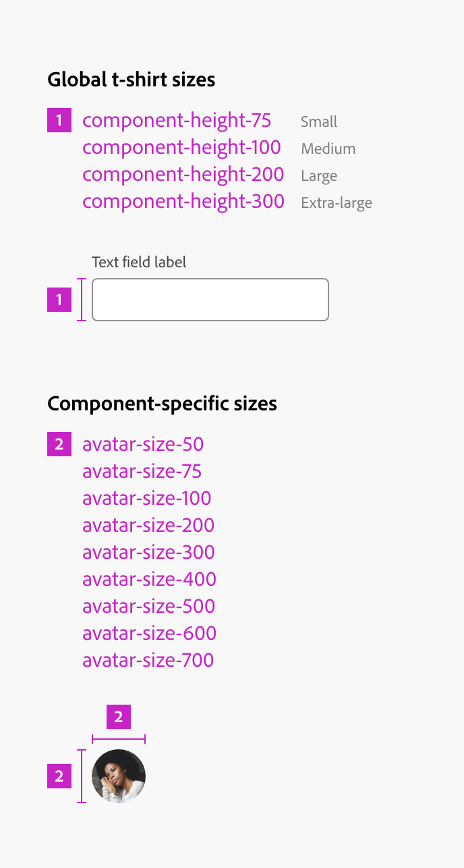Click badge 1 beside component-height-75
The height and width of the screenshot is (868, 464).
[x=59, y=121]
